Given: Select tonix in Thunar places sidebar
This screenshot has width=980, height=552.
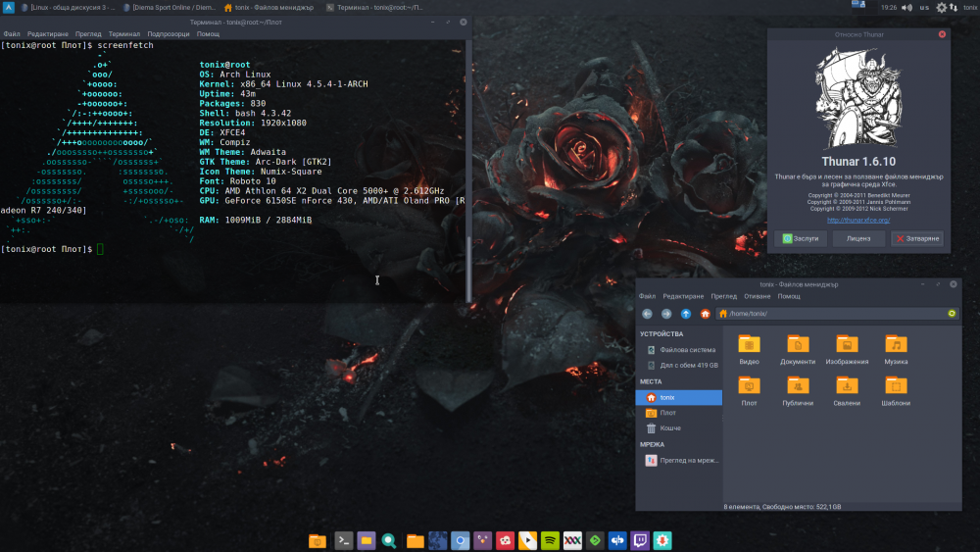Looking at the screenshot, I should [x=679, y=397].
